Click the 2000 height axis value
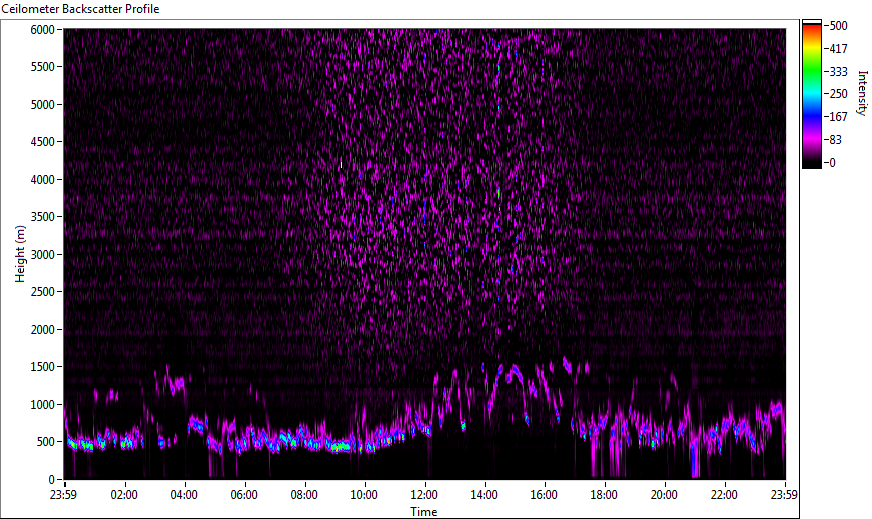The image size is (872, 519). click(42, 329)
